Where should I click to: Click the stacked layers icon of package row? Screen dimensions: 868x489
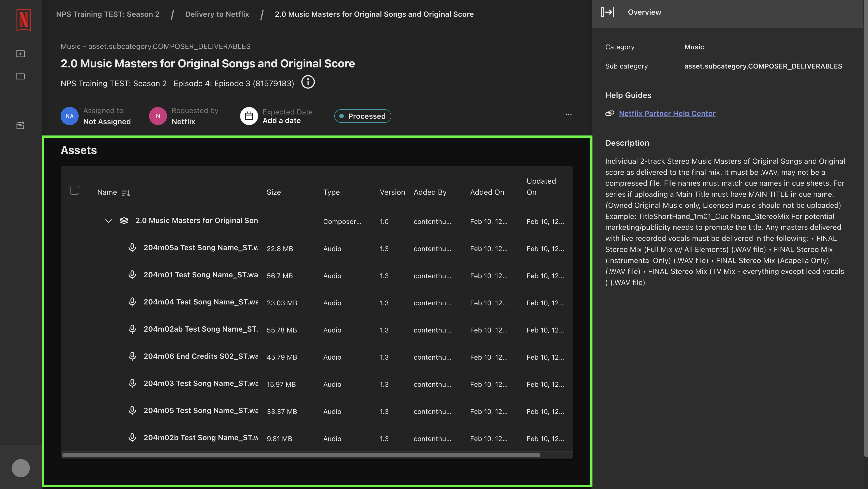pyautogui.click(x=124, y=221)
